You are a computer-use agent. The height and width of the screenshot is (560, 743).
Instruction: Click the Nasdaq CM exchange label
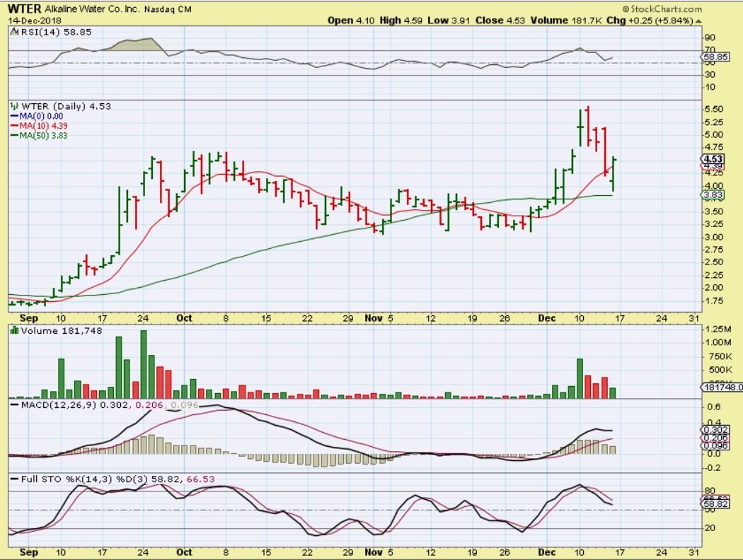pos(168,9)
